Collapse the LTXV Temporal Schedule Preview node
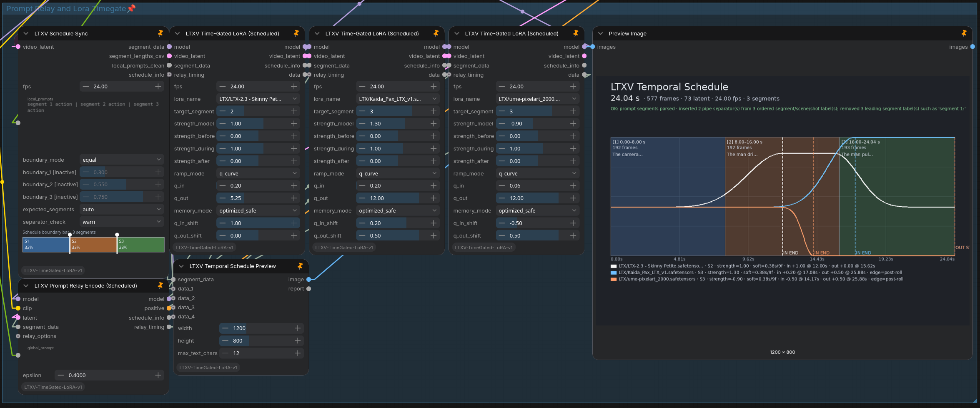The image size is (980, 408). tap(181, 266)
